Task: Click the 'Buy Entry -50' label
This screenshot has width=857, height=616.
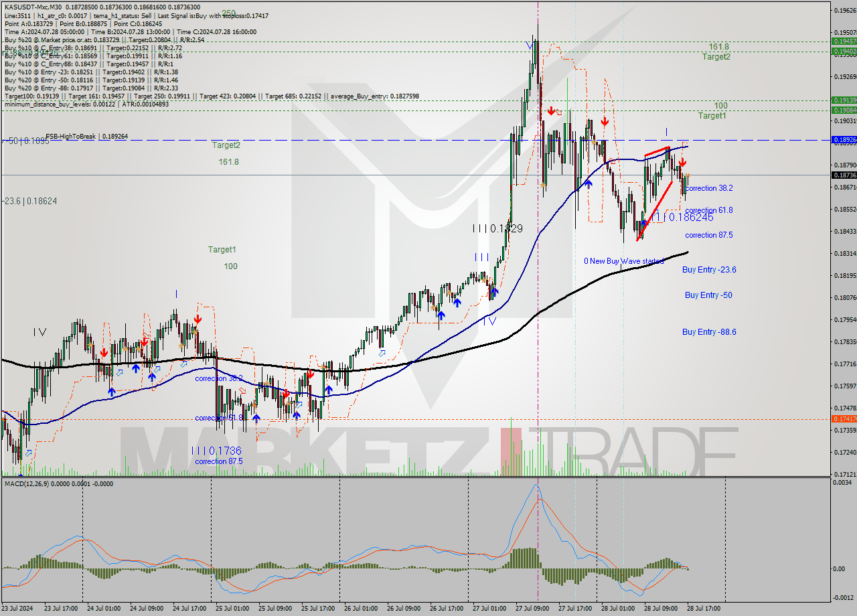Action: point(708,295)
